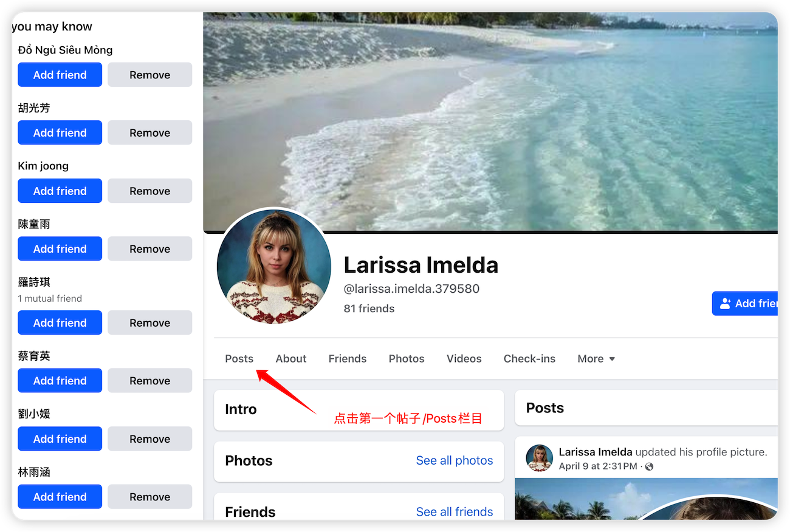The height and width of the screenshot is (532, 790).
Task: Click Larissa Imelda's large profile picture
Action: [x=273, y=267]
